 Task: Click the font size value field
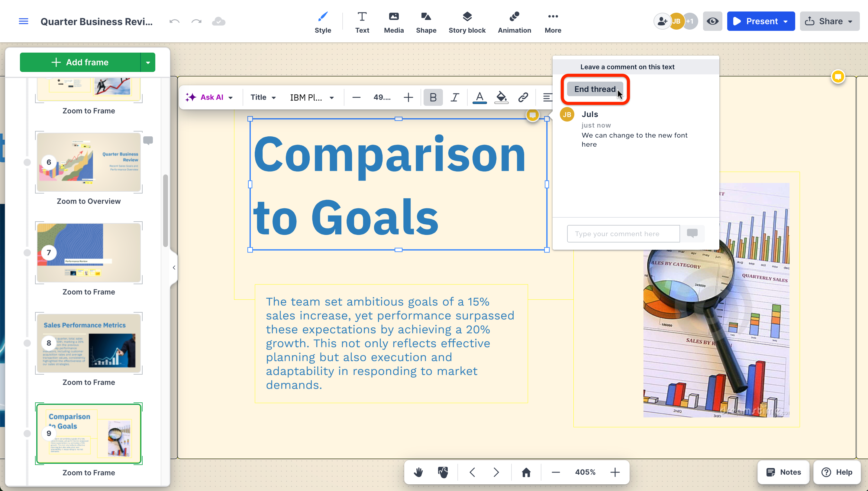point(382,97)
